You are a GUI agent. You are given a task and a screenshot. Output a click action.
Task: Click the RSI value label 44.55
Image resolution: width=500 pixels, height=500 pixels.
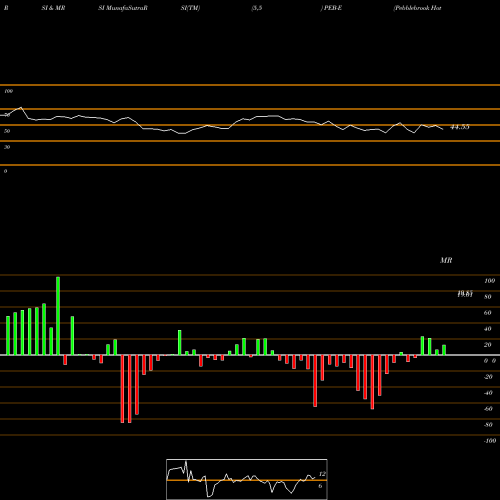coord(460,127)
